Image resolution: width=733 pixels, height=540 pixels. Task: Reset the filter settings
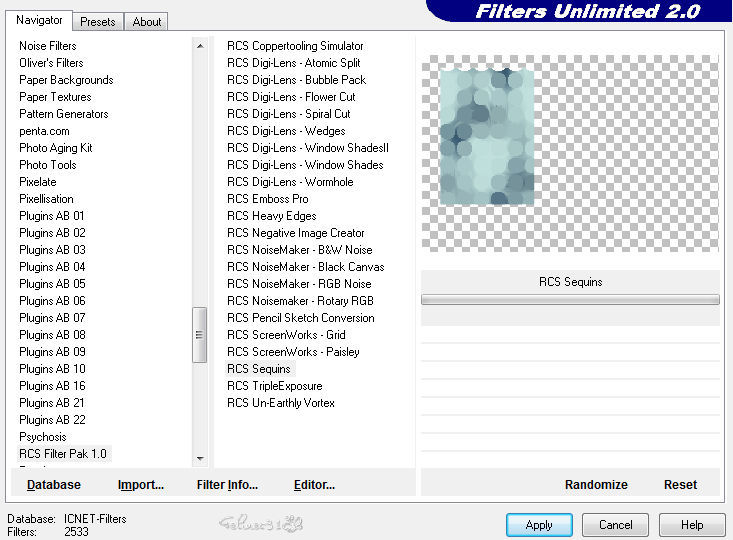click(680, 485)
